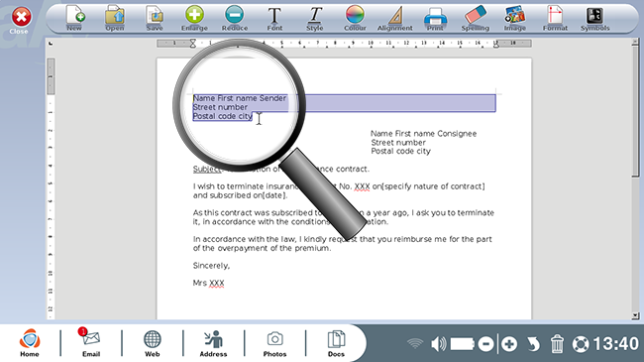Image resolution: width=644 pixels, height=362 pixels.
Task: Open Email with one notification
Action: [91, 343]
